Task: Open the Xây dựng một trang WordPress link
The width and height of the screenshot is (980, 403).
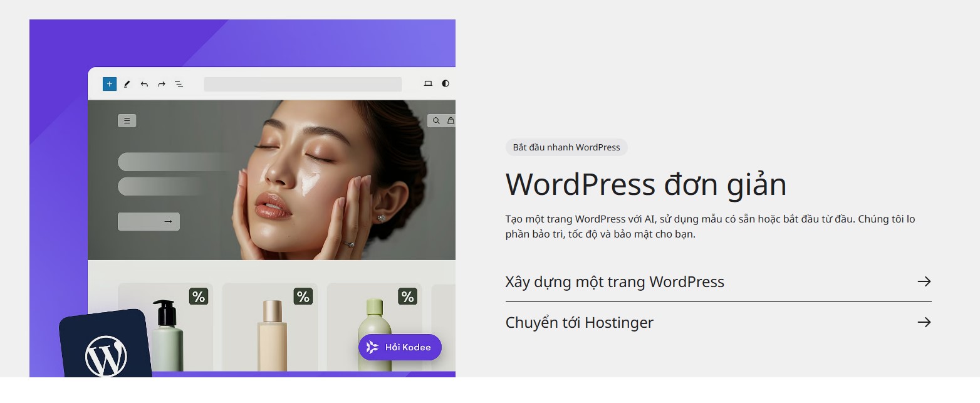Action: 614,281
